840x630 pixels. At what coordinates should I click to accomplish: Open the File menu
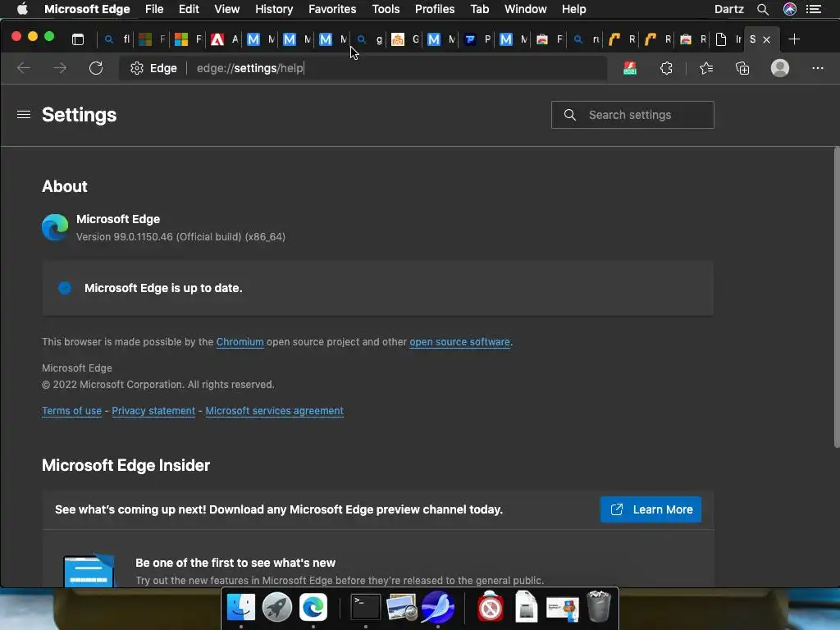point(154,9)
